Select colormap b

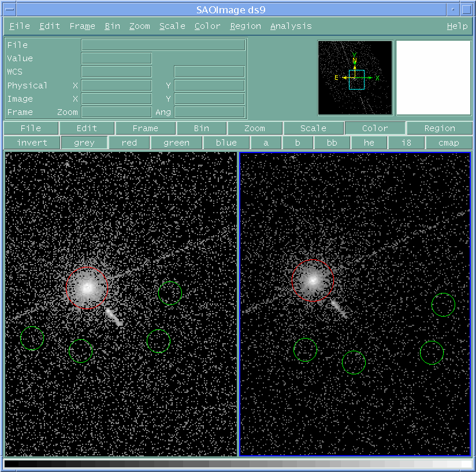[x=297, y=143]
